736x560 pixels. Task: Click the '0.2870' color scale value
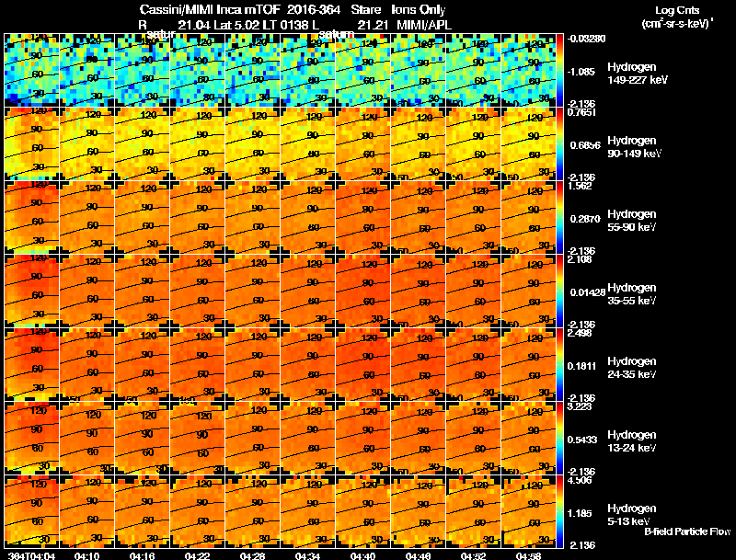tap(584, 219)
